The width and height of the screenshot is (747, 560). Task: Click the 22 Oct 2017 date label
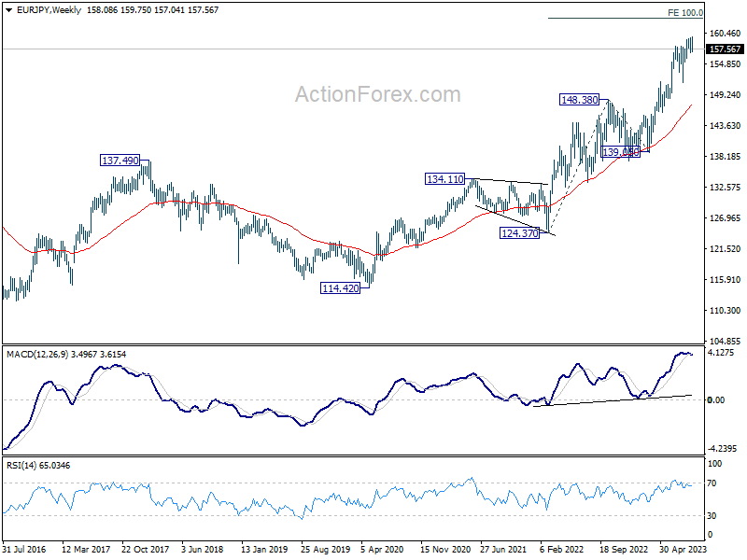pyautogui.click(x=146, y=550)
